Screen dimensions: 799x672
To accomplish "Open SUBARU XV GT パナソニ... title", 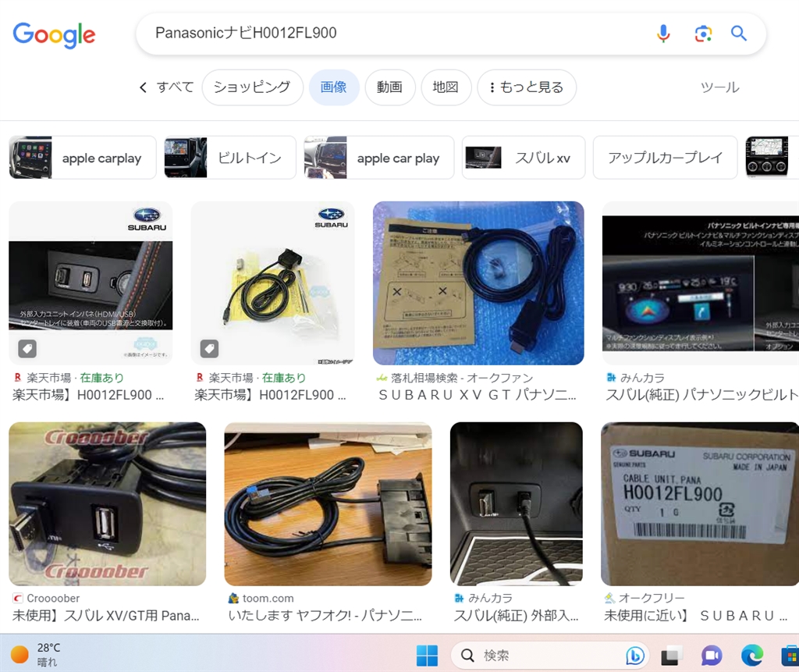I will [478, 395].
